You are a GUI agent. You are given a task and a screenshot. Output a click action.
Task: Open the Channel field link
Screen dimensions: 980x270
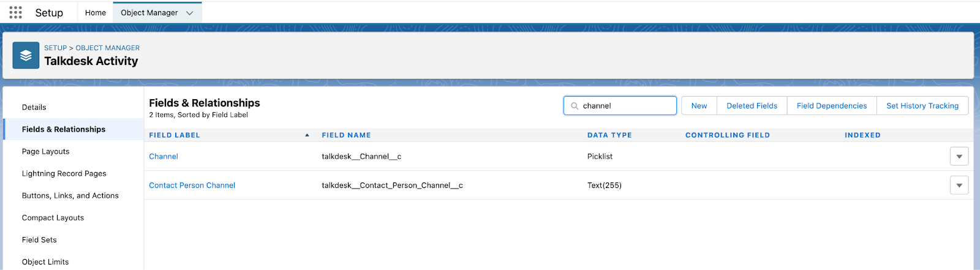pos(164,156)
